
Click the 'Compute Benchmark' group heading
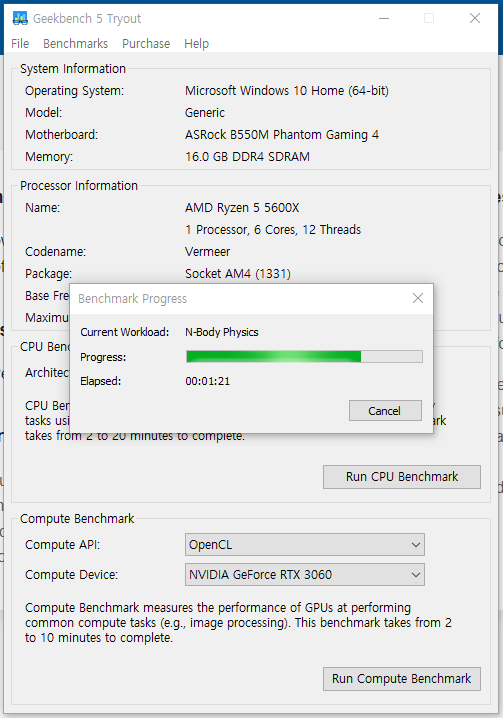[x=77, y=519]
